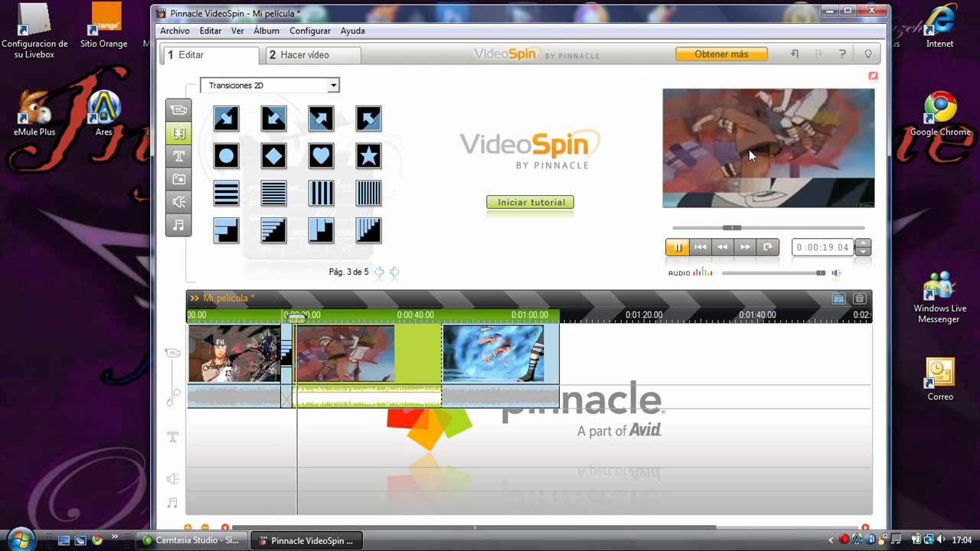Open the Ver menu
The height and width of the screenshot is (551, 980).
pyautogui.click(x=237, y=31)
